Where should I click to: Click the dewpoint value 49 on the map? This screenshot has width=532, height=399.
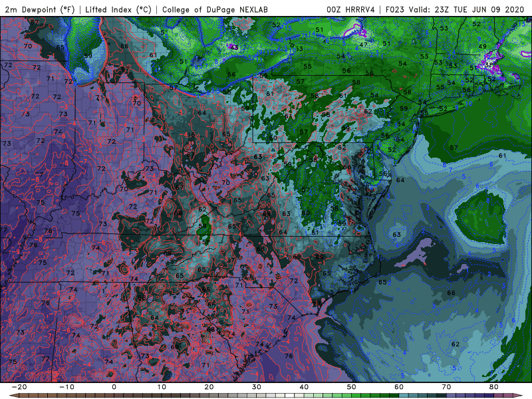[x=482, y=47]
